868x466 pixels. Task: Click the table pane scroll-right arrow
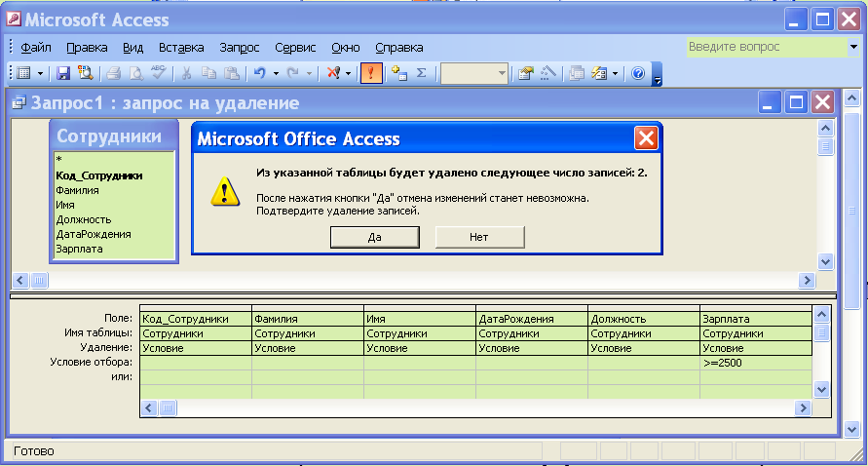pyautogui.click(x=807, y=281)
